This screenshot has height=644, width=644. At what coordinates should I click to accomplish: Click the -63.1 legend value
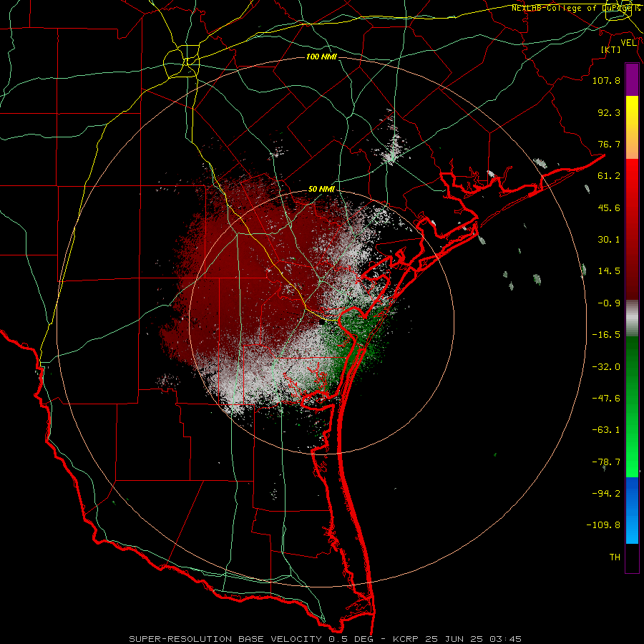[606, 430]
